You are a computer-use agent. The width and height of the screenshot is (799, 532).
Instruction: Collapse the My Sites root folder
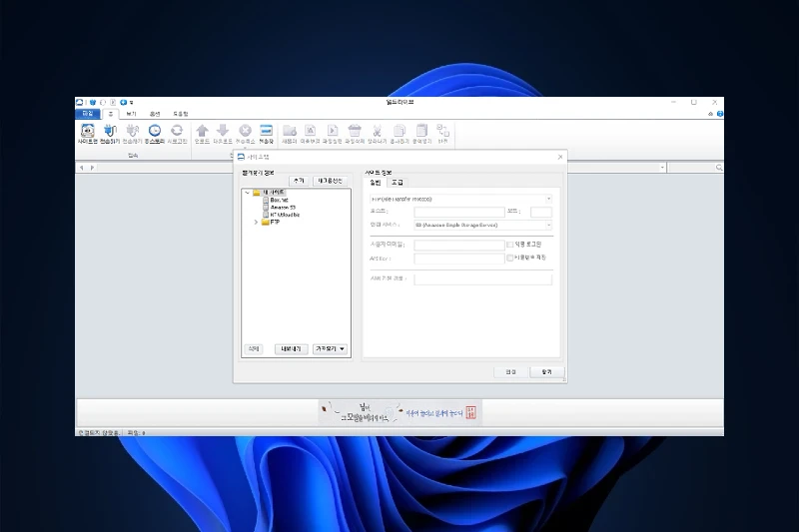tap(247, 193)
